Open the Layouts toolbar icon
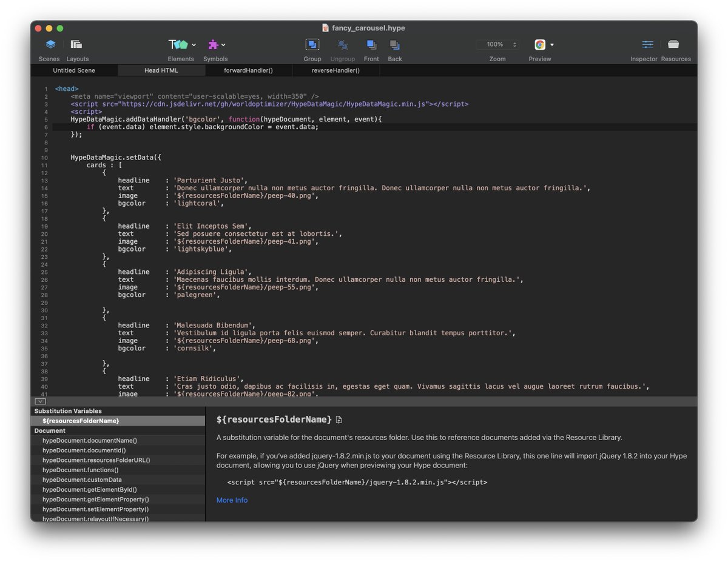The height and width of the screenshot is (562, 728). click(x=76, y=44)
